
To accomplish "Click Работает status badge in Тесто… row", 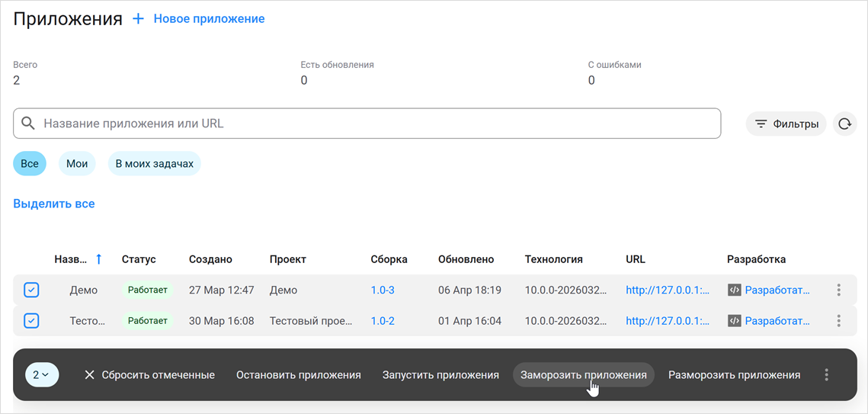I will 147,320.
